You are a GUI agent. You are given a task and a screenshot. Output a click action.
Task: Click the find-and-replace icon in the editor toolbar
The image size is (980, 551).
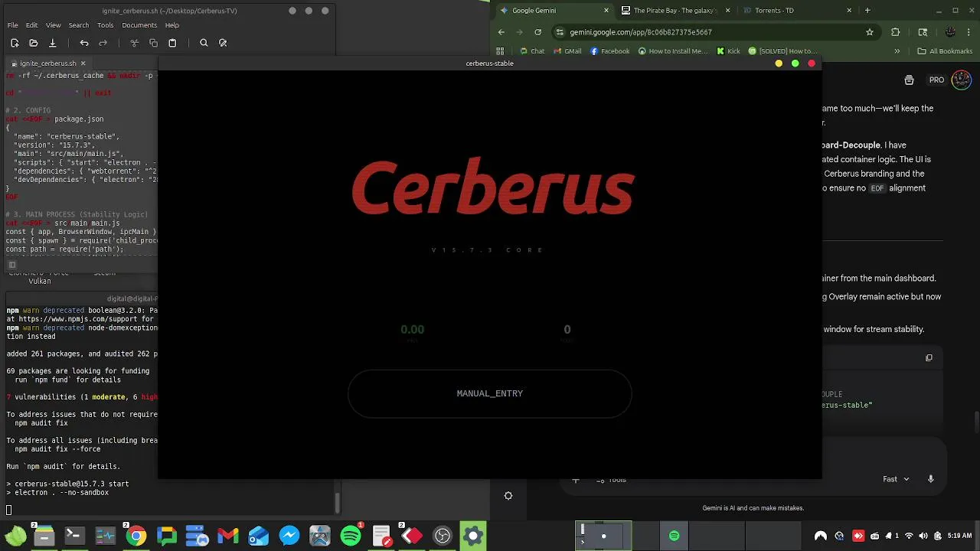click(x=223, y=43)
